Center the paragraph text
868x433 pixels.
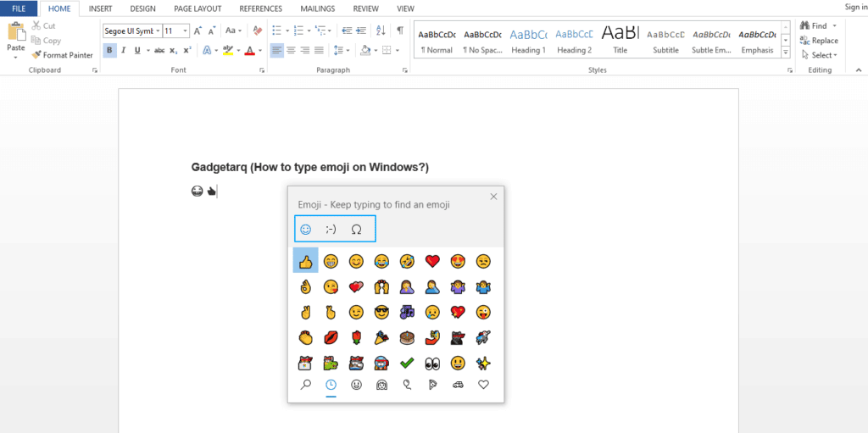click(x=291, y=50)
